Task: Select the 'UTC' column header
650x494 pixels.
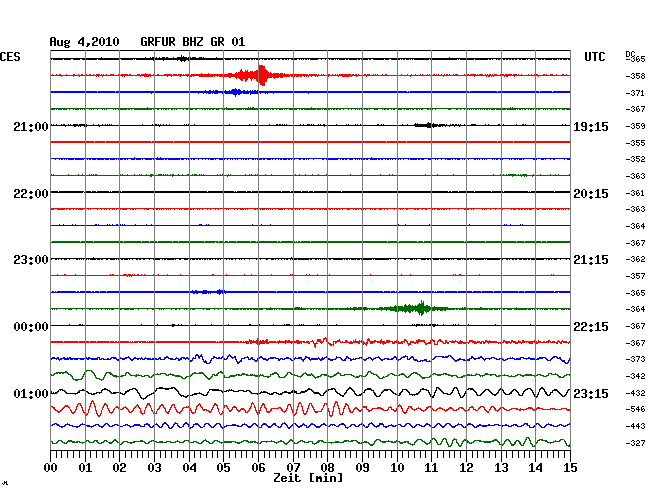Action: tap(594, 57)
